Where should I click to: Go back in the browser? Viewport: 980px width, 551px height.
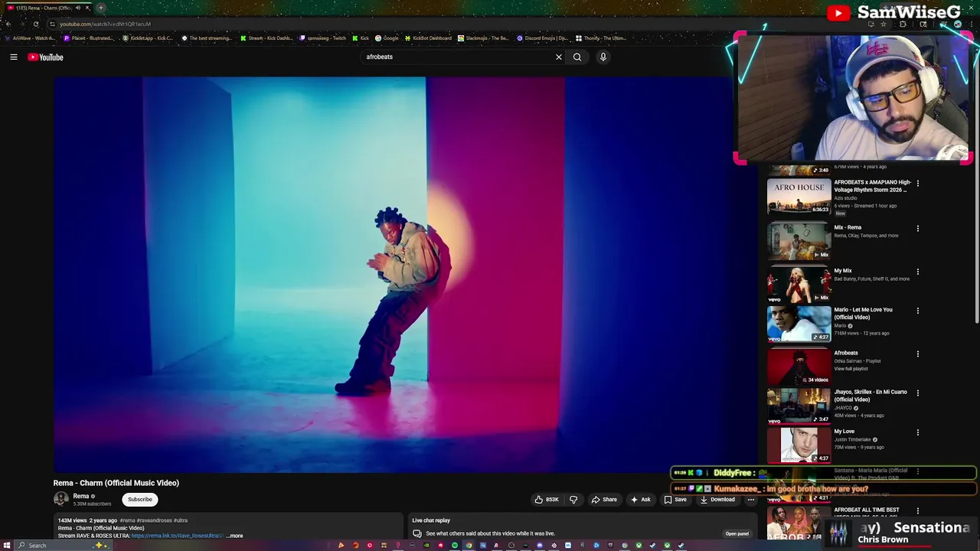pyautogui.click(x=8, y=24)
